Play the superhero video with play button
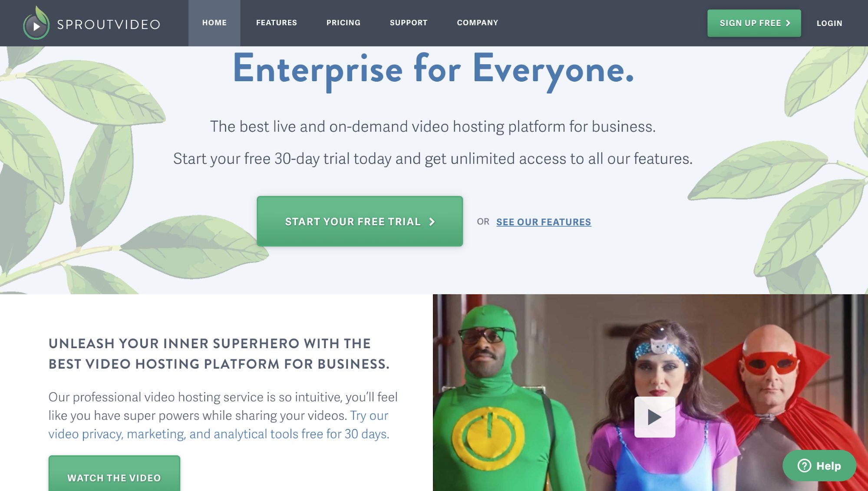 point(655,417)
